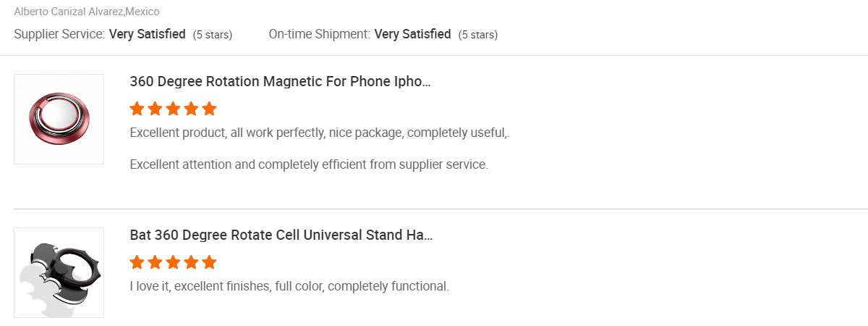This screenshot has height=326, width=868.
Task: Click fifth star of the Bat stand review
Action: [209, 262]
